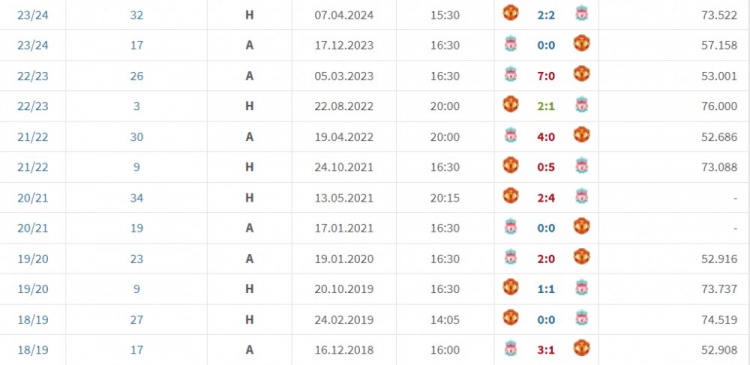Open the 3:1 result from 16.12.2018

(546, 350)
